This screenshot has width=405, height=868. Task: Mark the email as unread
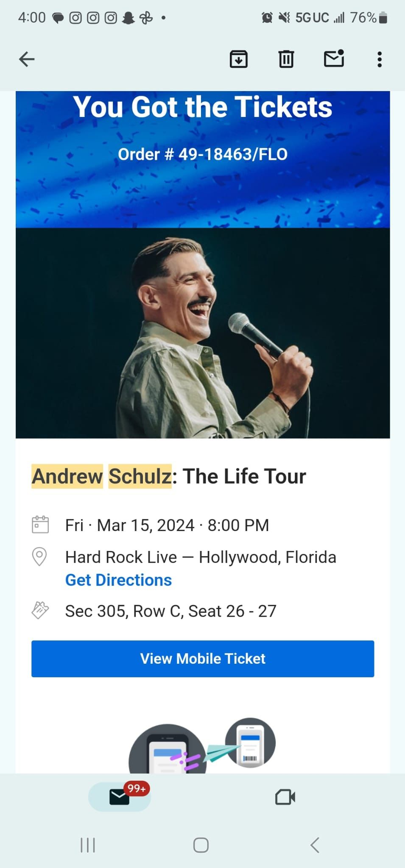coord(334,59)
